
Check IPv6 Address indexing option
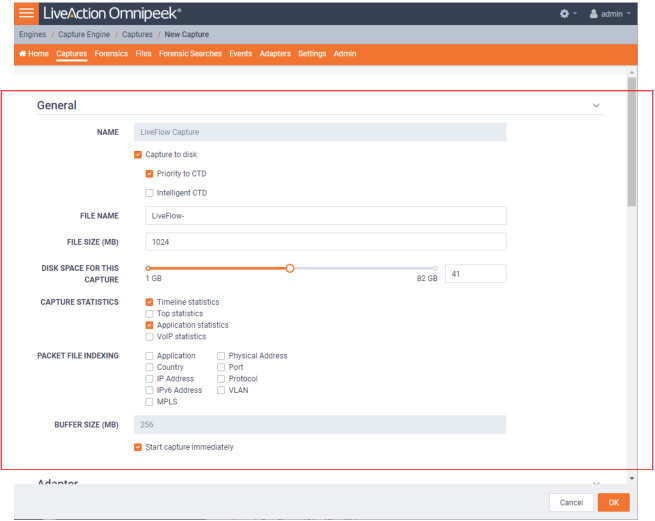149,390
